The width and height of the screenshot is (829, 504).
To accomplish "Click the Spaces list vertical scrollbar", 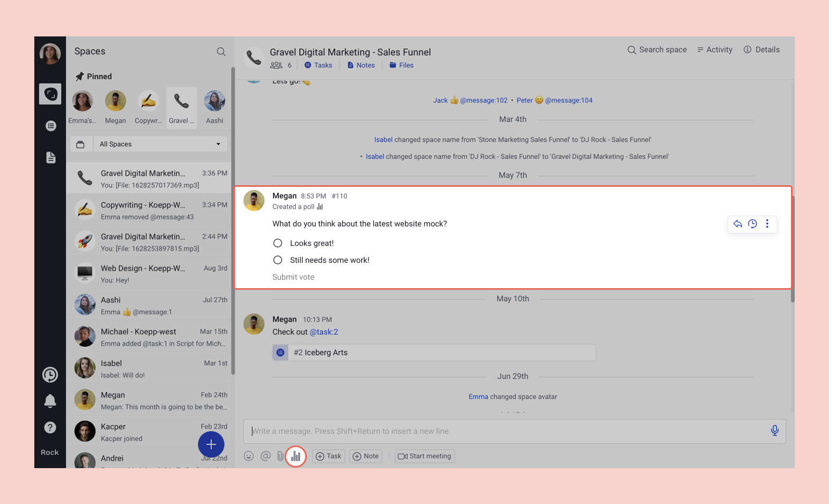I will (233, 222).
